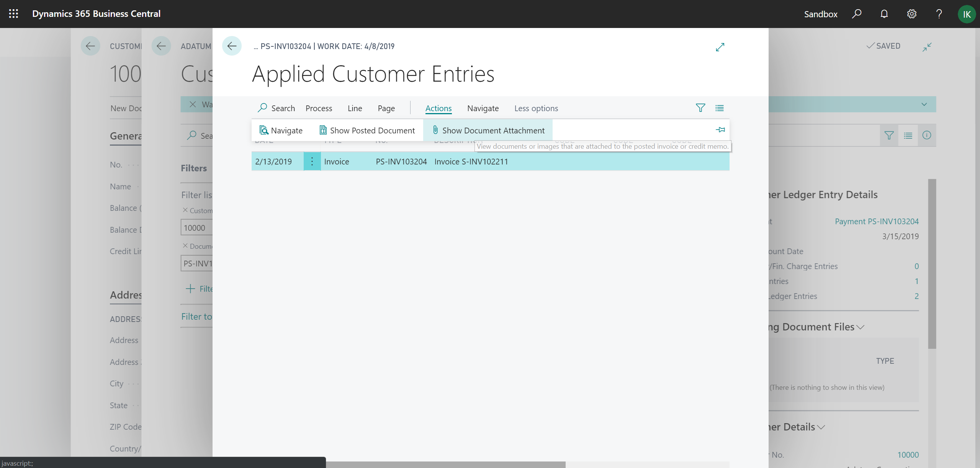
Task: Open the IK user account avatar
Action: pos(967,14)
